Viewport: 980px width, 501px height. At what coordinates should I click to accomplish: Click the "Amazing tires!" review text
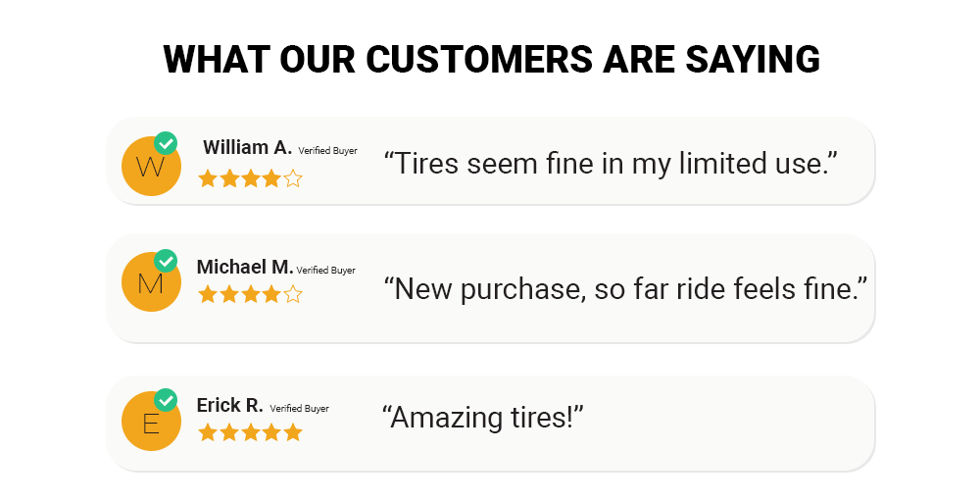(482, 417)
